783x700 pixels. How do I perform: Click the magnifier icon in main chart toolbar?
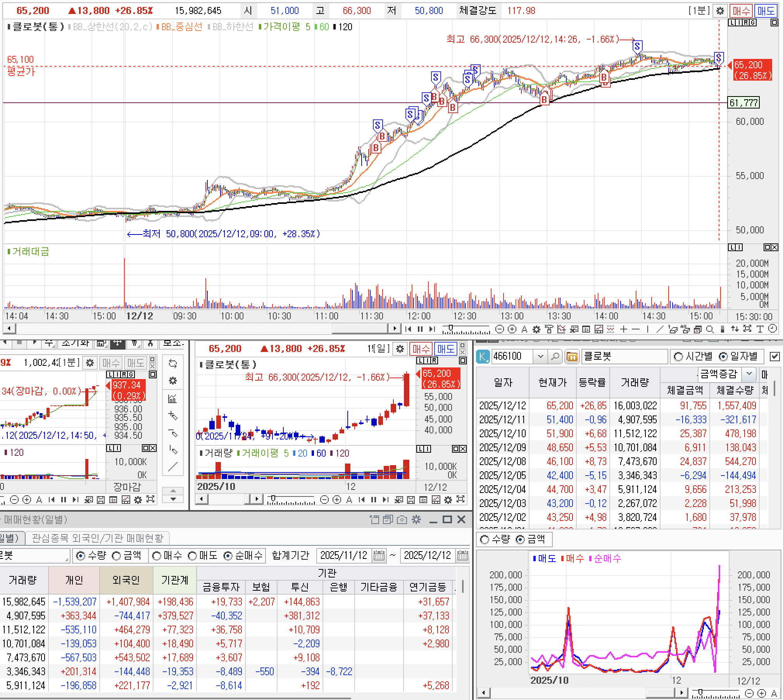pyautogui.click(x=710, y=329)
